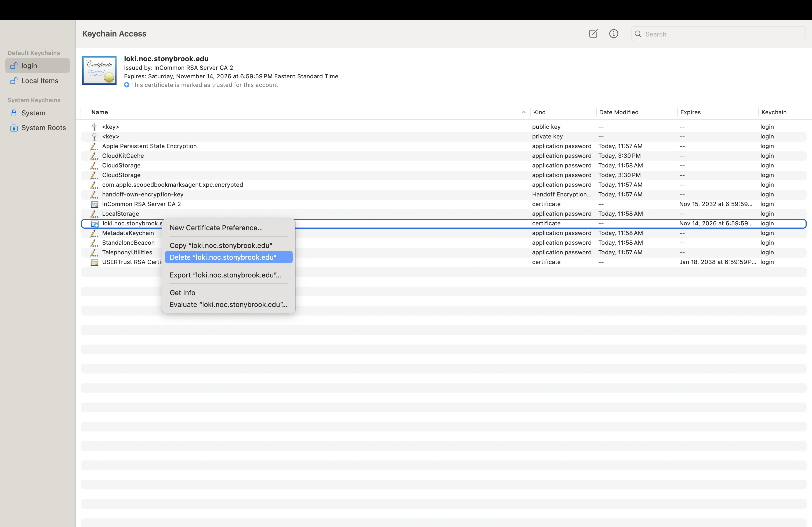Click the search magnifier icon
Screen dimensions: 812x527
(638, 34)
